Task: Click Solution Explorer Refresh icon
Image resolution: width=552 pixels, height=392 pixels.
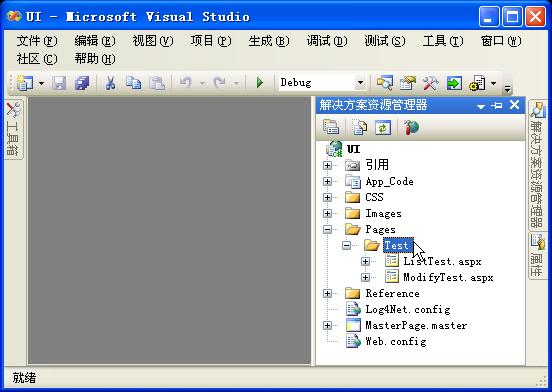Action: 383,127
